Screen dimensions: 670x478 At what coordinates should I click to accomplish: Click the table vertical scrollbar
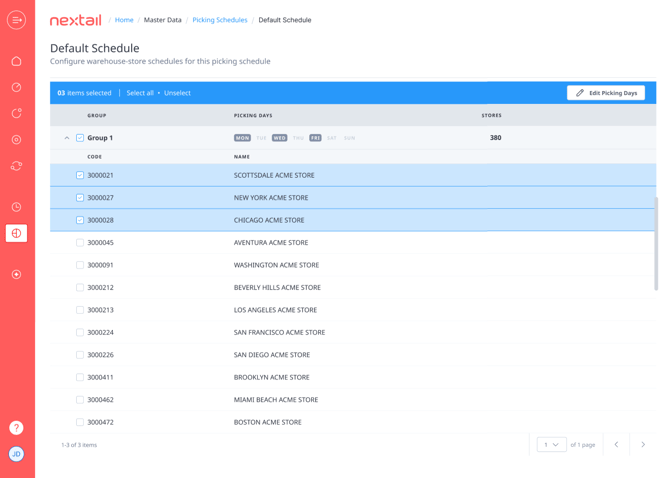coord(656,243)
